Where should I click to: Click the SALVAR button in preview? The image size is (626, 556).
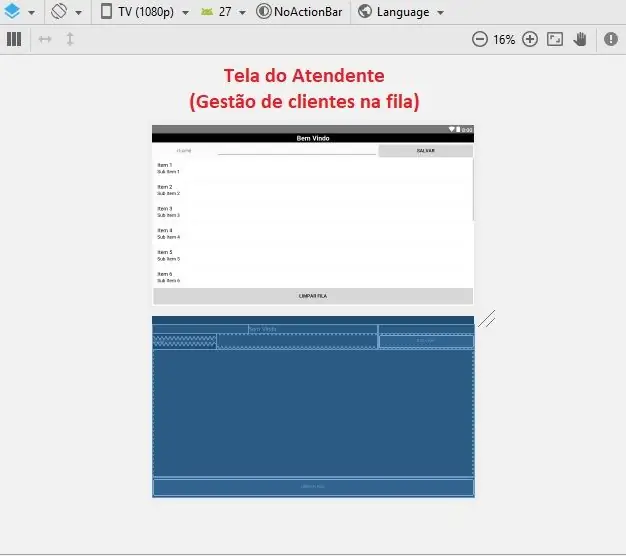(x=426, y=151)
